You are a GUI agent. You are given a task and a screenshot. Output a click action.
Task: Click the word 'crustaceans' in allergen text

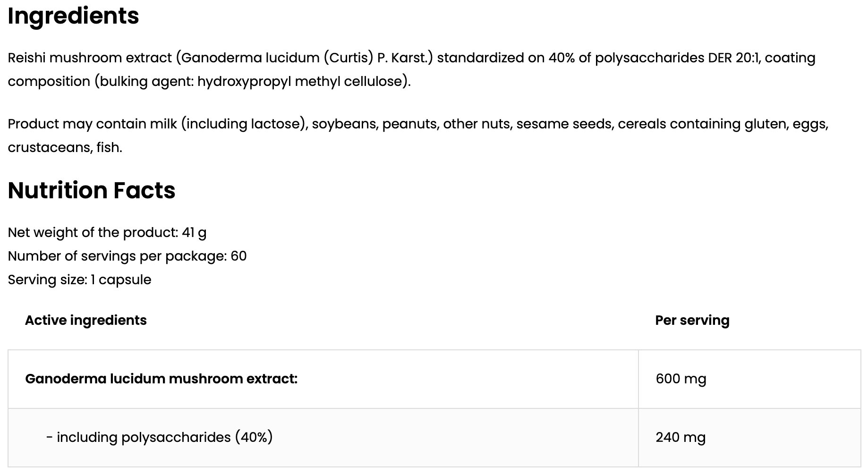tap(50, 148)
